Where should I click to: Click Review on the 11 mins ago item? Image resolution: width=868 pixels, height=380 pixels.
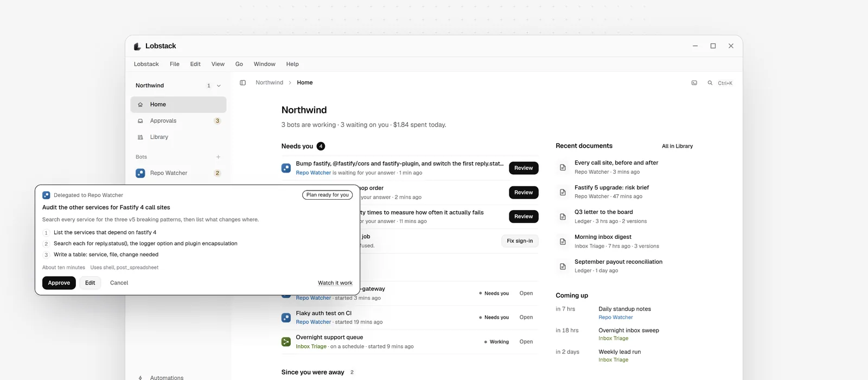(524, 217)
